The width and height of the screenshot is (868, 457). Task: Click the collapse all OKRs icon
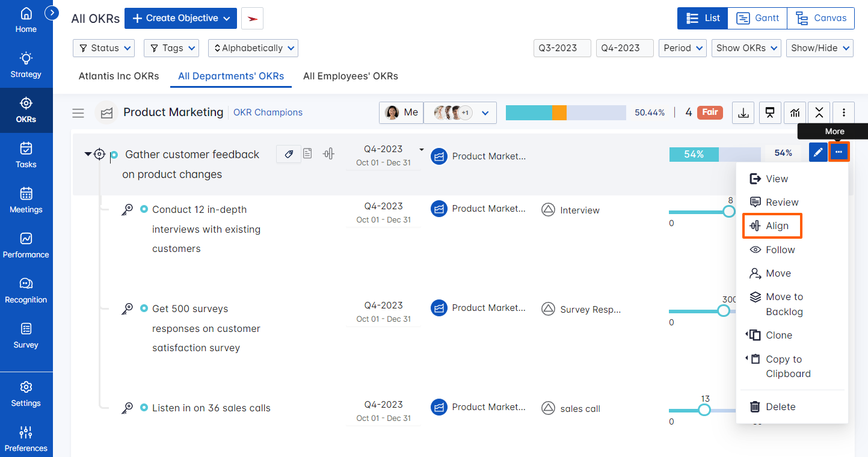pos(819,112)
